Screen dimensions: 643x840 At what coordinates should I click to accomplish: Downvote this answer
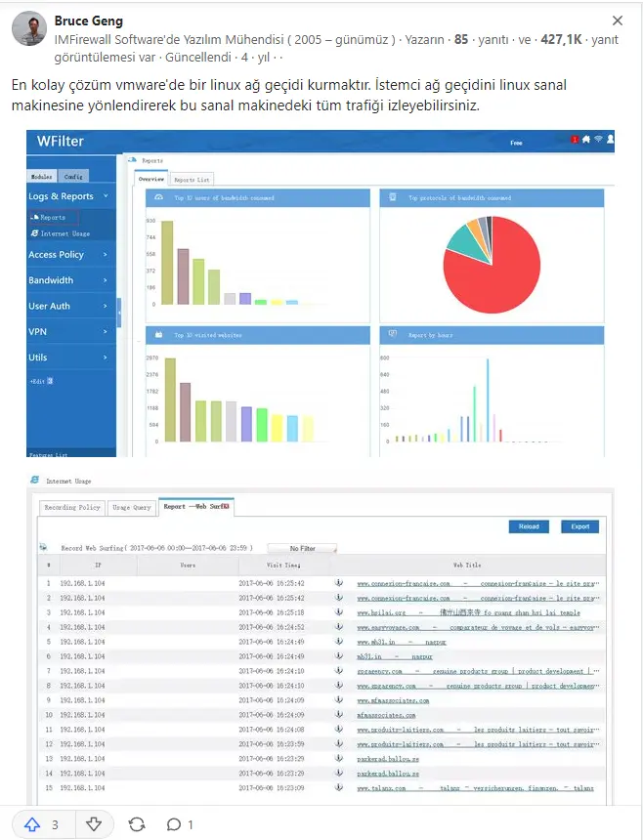(x=94, y=824)
